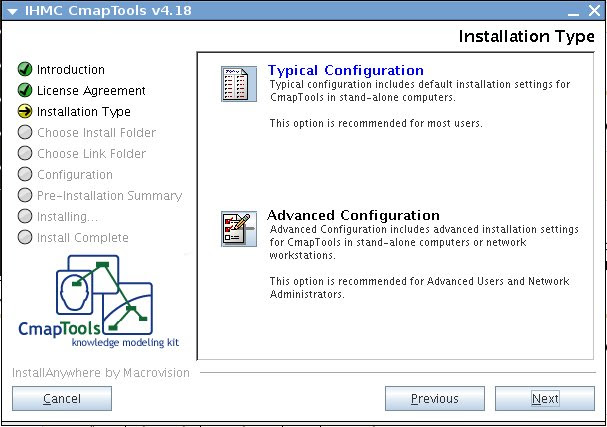Click the gray circle beside Pre-Installation Summary
The height and width of the screenshot is (427, 607).
click(x=25, y=195)
